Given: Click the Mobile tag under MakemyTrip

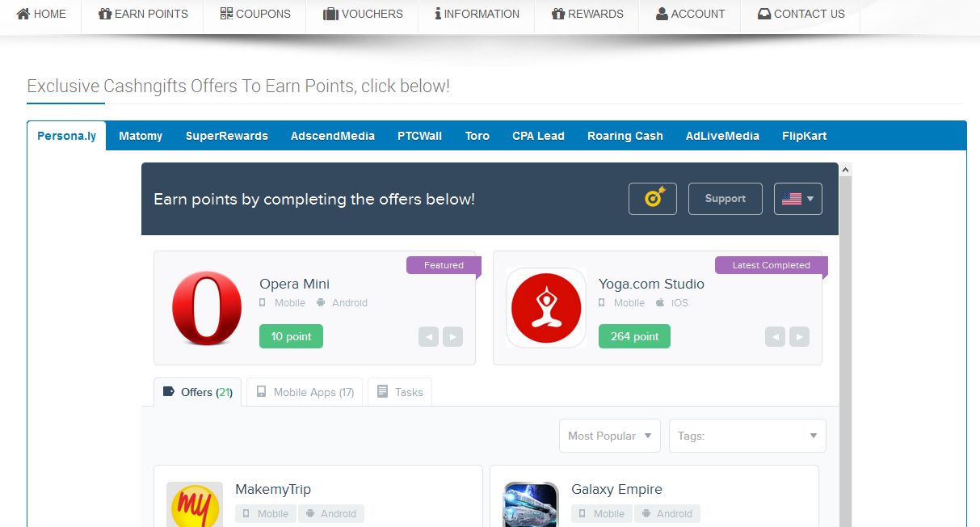Looking at the screenshot, I should point(266,513).
